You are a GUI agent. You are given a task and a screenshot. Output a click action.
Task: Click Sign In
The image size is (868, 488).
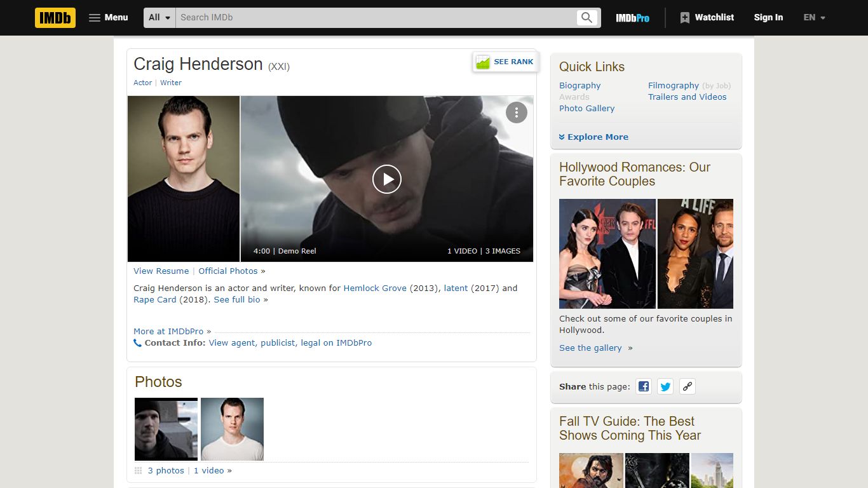tap(768, 18)
